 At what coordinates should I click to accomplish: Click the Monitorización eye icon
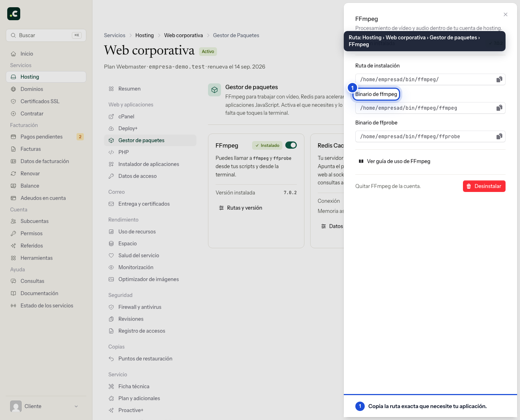click(111, 267)
